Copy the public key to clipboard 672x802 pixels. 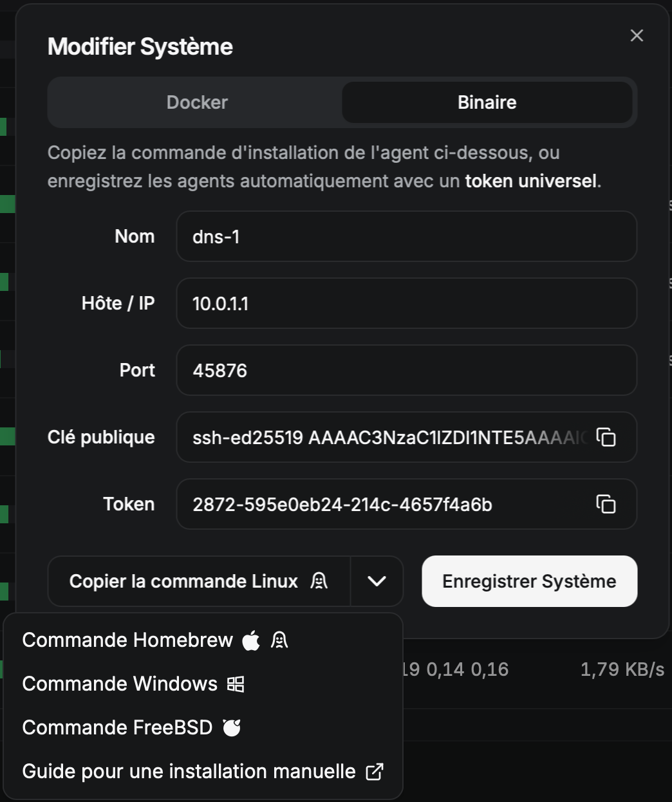pos(606,437)
